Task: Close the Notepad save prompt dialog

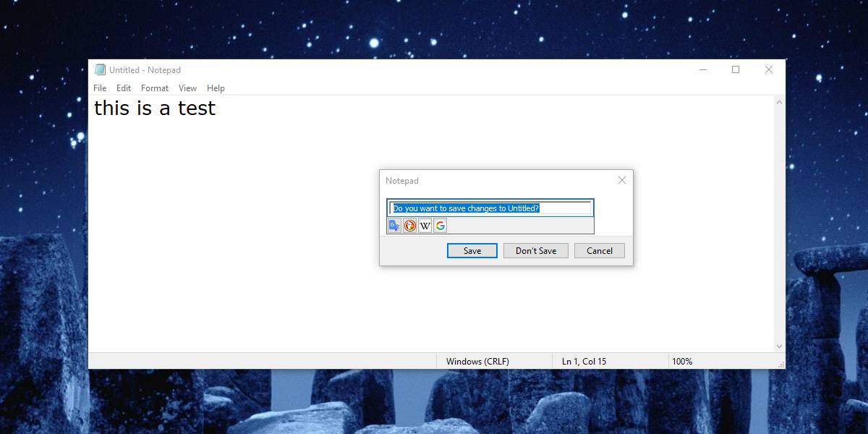Action: point(622,180)
